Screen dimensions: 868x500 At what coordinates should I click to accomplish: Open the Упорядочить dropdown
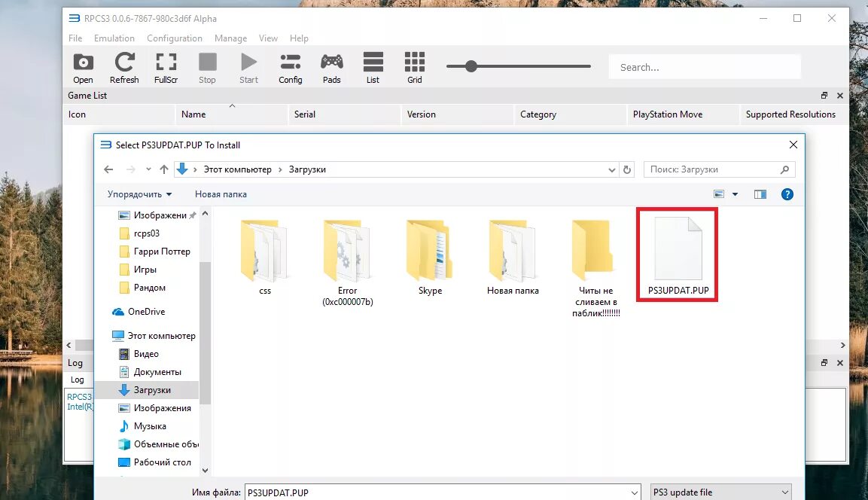pyautogui.click(x=139, y=194)
